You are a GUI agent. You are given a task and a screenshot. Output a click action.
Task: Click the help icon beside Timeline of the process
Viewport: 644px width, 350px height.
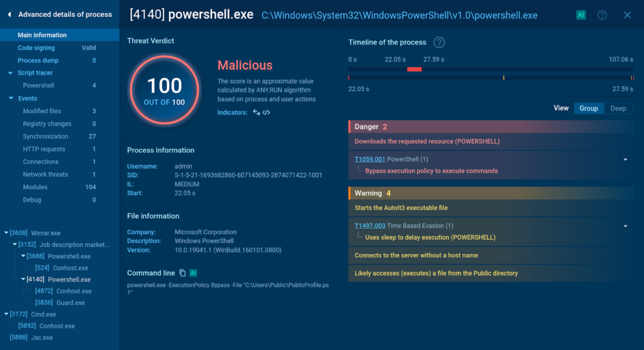point(439,43)
